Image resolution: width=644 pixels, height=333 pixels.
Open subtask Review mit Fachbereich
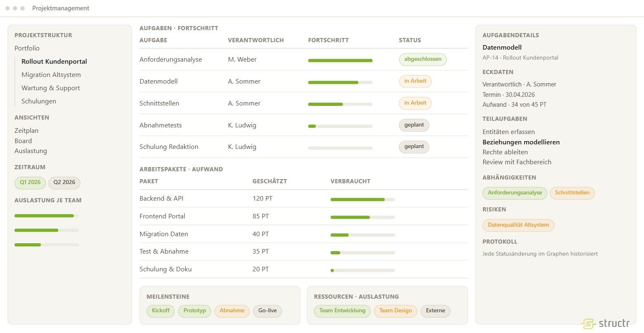coord(517,162)
